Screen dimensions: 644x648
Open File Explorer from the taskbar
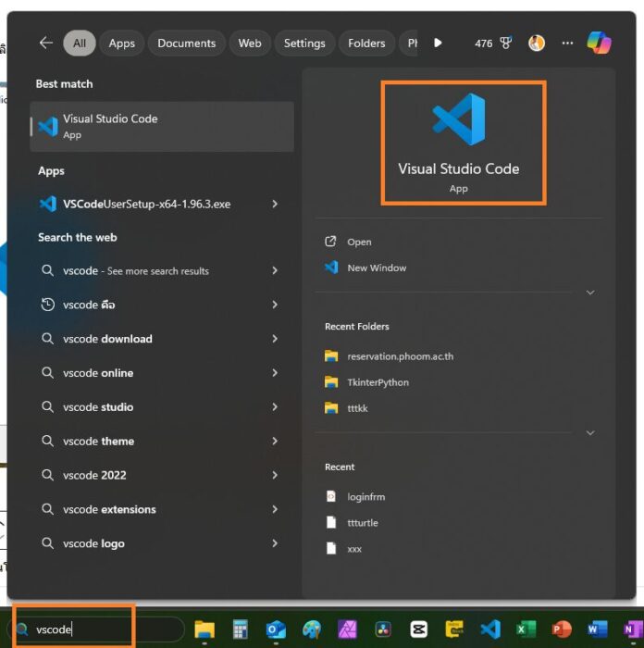click(204, 629)
